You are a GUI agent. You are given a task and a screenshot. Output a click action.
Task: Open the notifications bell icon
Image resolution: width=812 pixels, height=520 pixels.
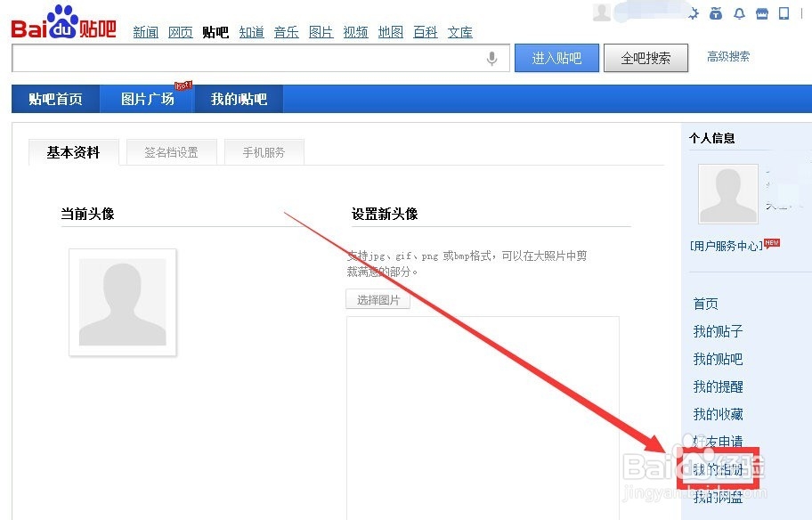[739, 13]
